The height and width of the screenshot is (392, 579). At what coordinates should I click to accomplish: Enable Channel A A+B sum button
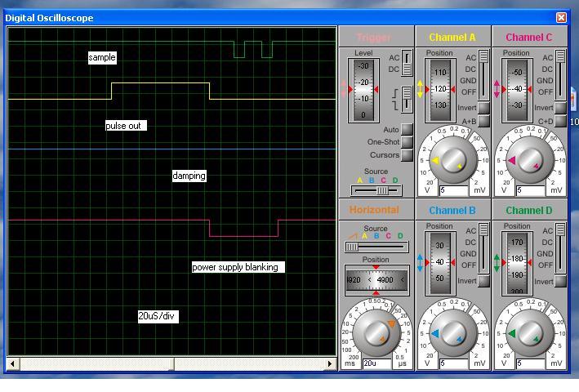point(483,121)
